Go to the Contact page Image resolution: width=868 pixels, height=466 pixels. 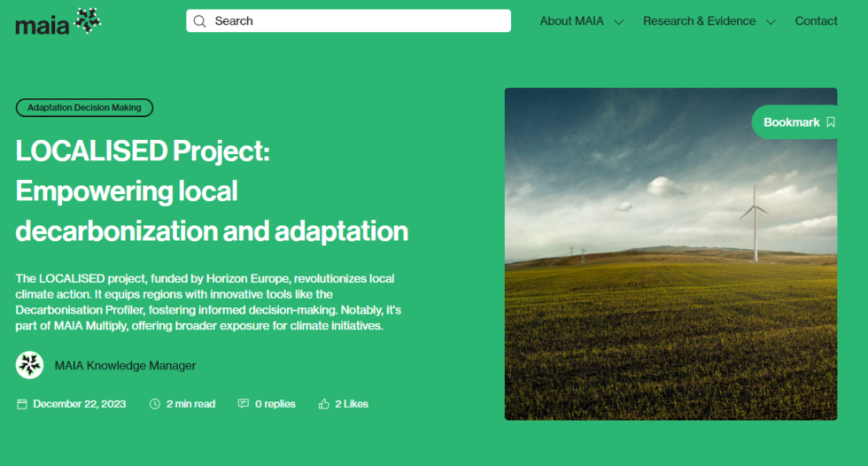coord(816,21)
